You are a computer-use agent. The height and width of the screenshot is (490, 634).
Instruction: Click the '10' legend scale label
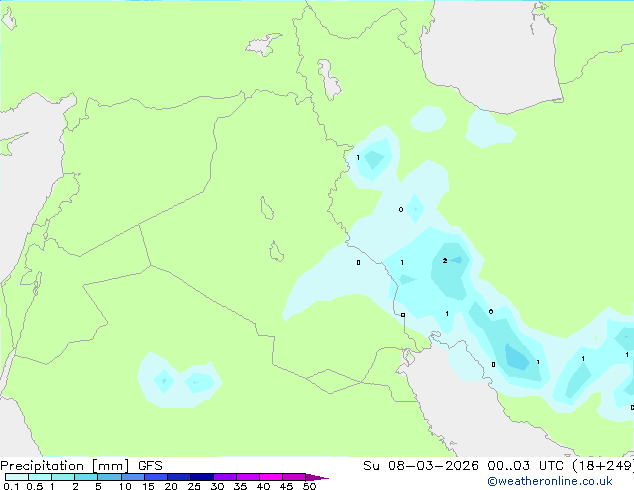tap(125, 486)
